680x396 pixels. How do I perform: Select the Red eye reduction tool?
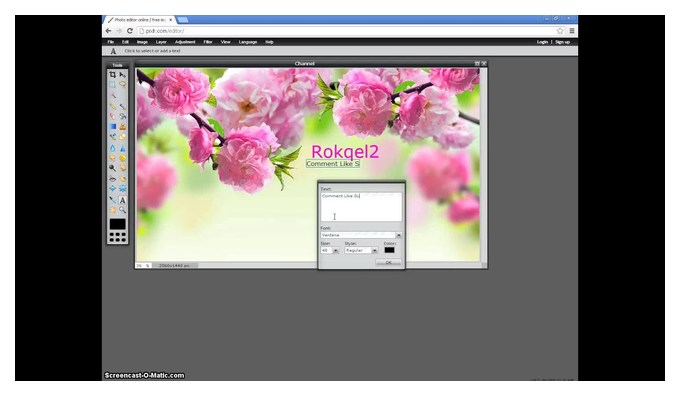(x=112, y=178)
